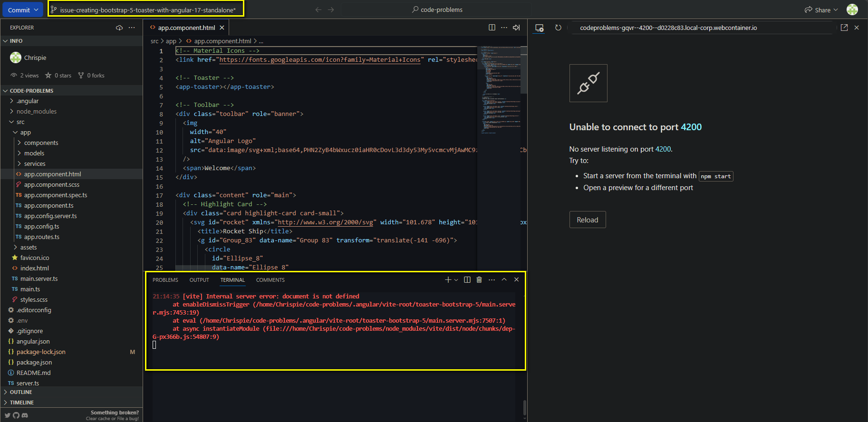This screenshot has width=868, height=422.
Task: Switch to the OUTPUT tab
Action: click(199, 280)
